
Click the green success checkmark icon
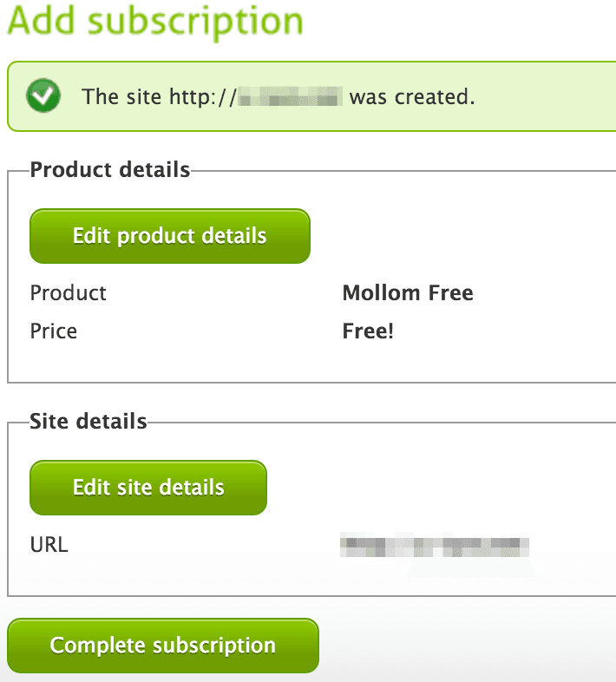coord(43,96)
